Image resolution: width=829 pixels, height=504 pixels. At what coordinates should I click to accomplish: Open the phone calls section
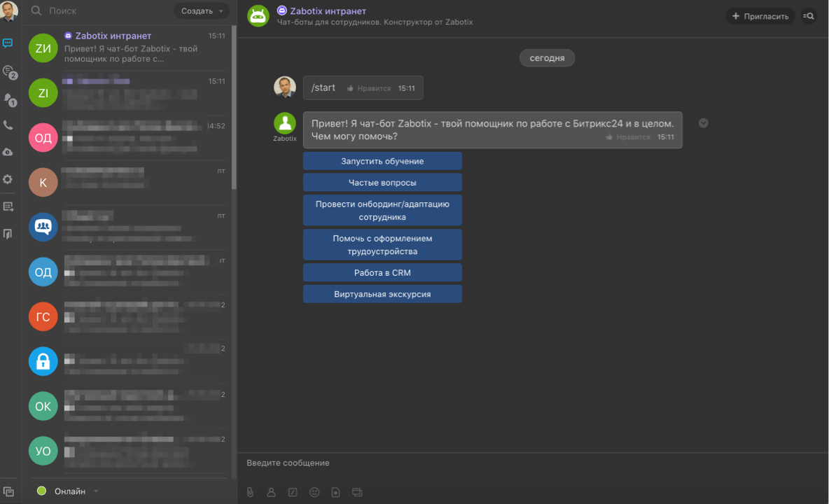coord(8,125)
